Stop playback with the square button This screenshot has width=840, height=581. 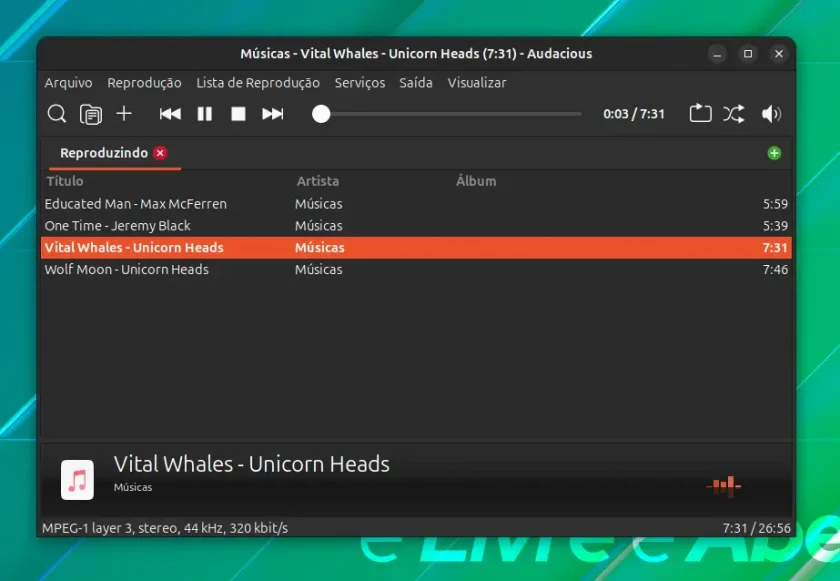click(238, 114)
